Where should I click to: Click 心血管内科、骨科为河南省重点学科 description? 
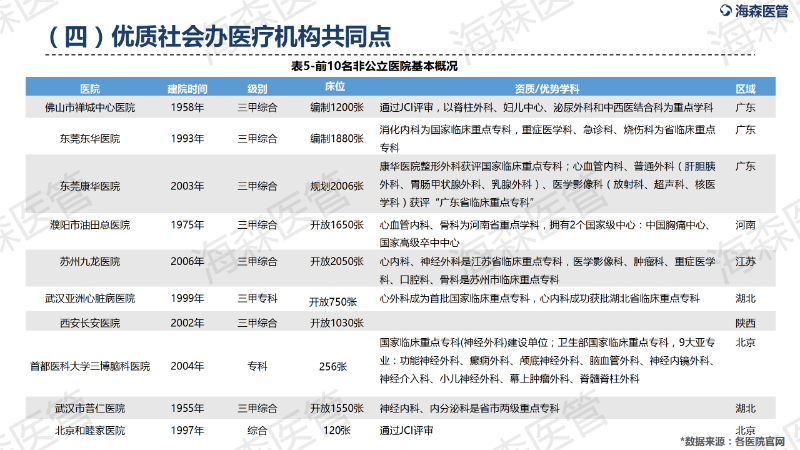(545, 234)
